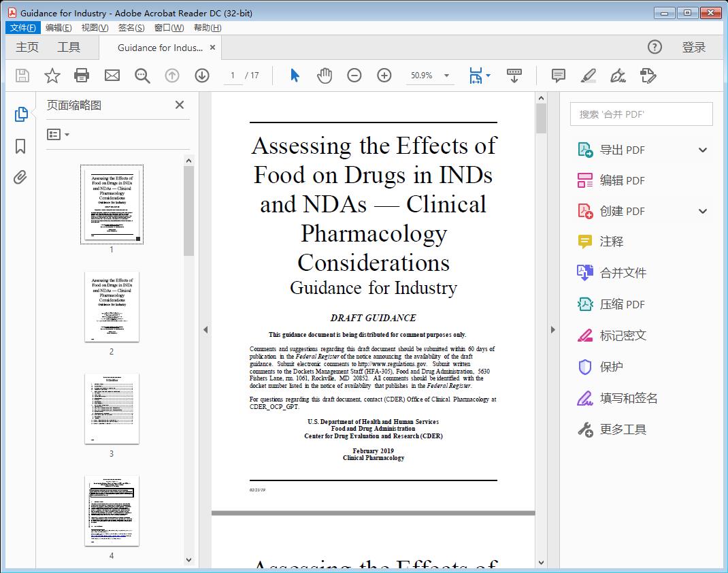The width and height of the screenshot is (728, 573).
Task: Add a sticky note comment
Action: 557,76
